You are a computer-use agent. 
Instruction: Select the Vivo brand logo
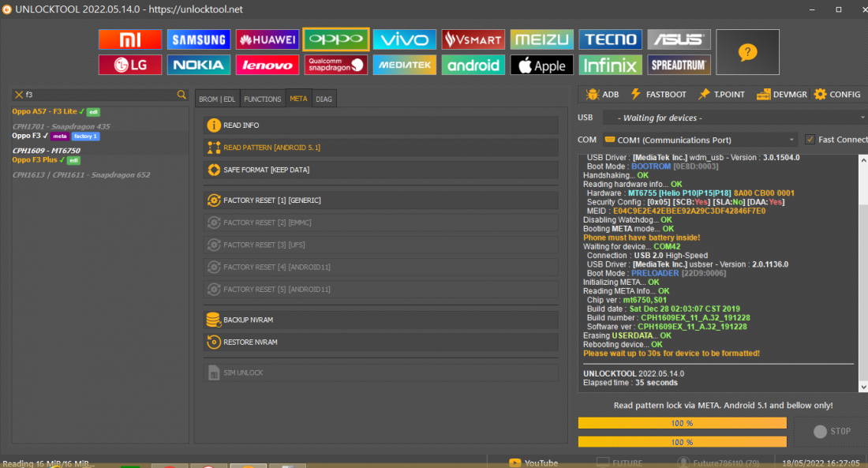coord(405,39)
